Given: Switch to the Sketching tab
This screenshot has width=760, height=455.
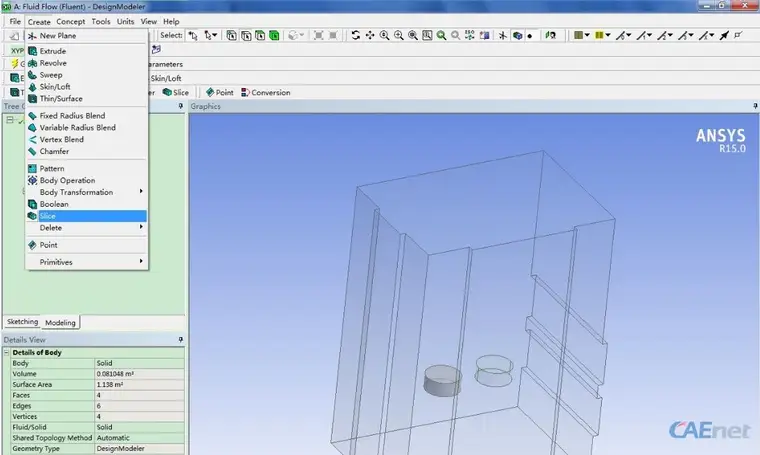Looking at the screenshot, I should 22,322.
